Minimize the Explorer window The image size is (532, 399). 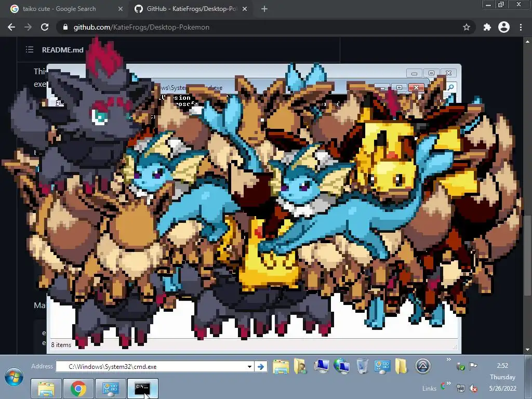[414, 73]
